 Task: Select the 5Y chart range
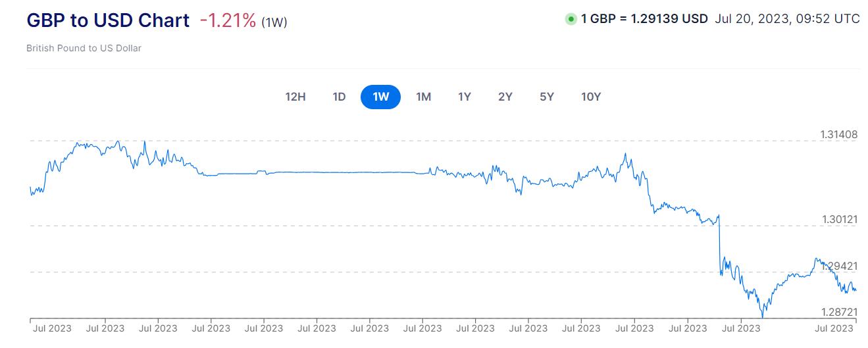pyautogui.click(x=547, y=97)
